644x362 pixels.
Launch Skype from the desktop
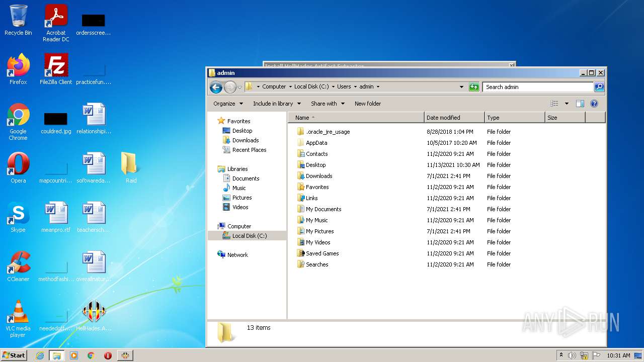point(18,217)
